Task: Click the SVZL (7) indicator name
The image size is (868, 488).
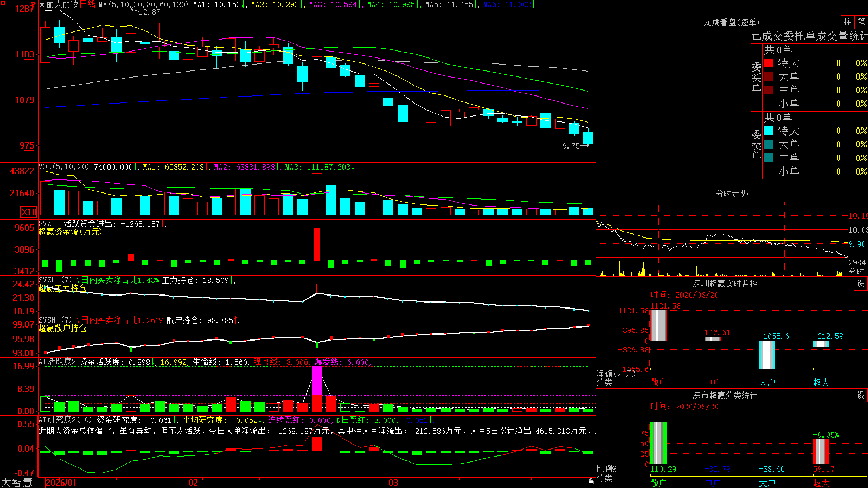Action: (55, 280)
